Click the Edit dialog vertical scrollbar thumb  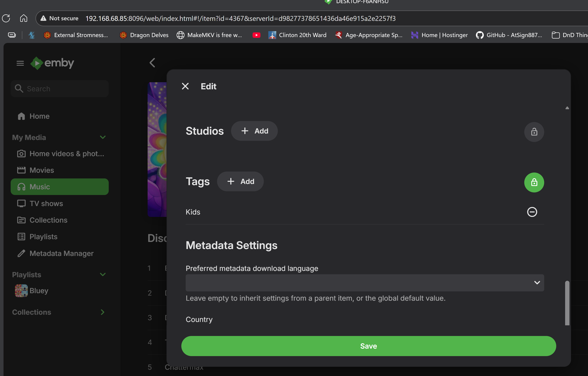click(567, 303)
